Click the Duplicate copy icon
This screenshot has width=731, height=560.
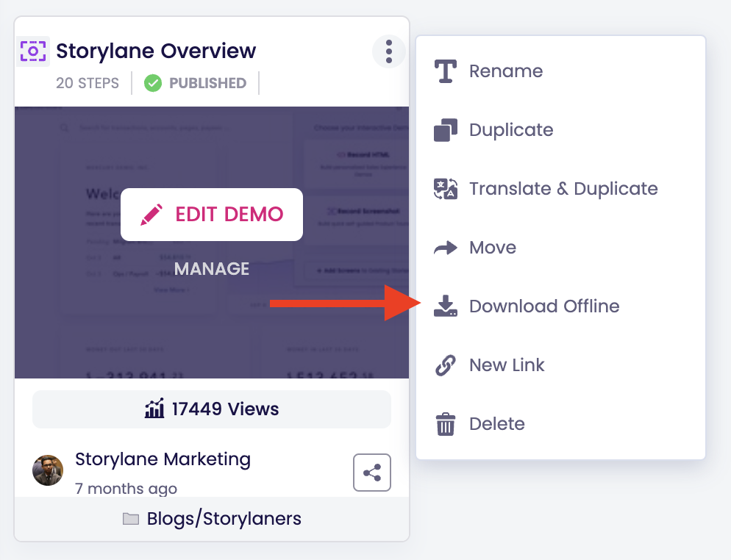[x=445, y=130]
